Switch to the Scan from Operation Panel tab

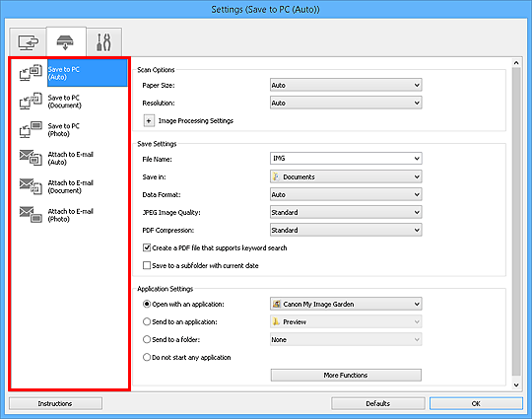pos(65,42)
